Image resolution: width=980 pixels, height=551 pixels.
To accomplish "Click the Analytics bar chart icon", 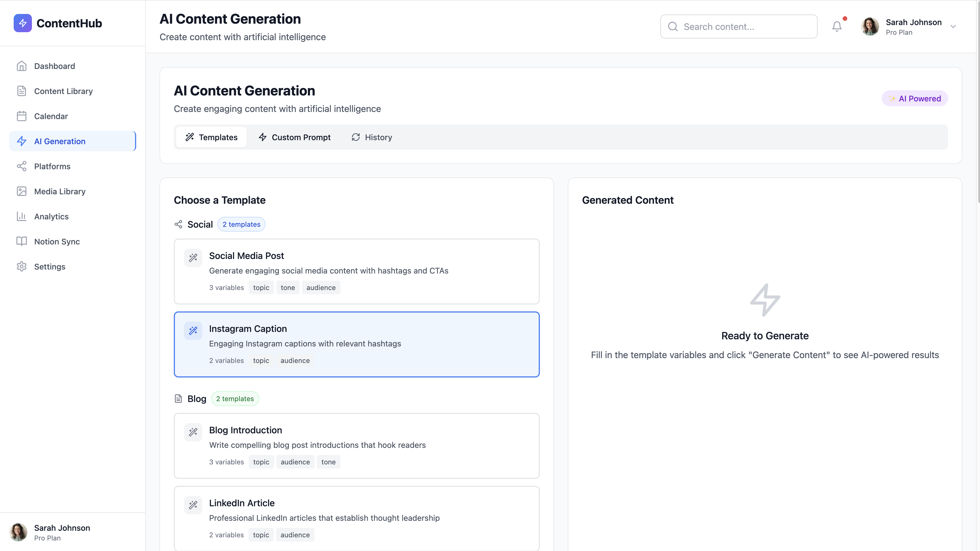I will (x=22, y=217).
